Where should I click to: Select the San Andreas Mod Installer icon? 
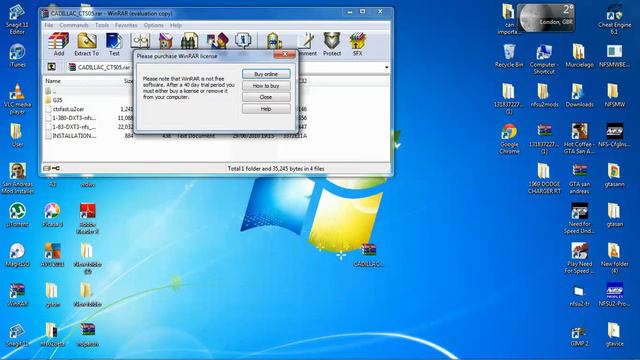[x=18, y=178]
